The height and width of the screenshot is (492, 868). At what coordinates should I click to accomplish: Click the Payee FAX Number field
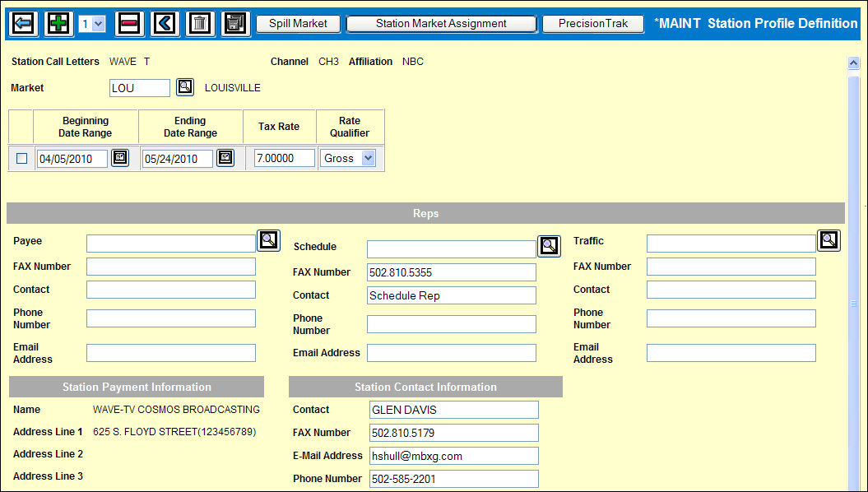point(171,267)
